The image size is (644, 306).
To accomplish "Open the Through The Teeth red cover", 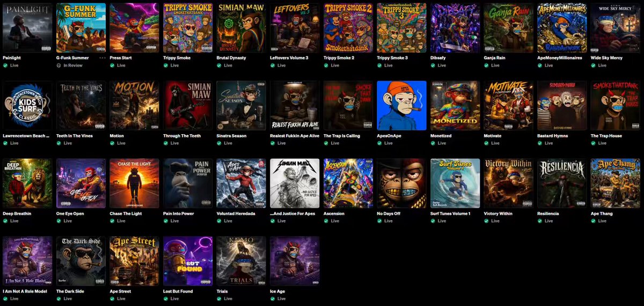I will point(188,106).
